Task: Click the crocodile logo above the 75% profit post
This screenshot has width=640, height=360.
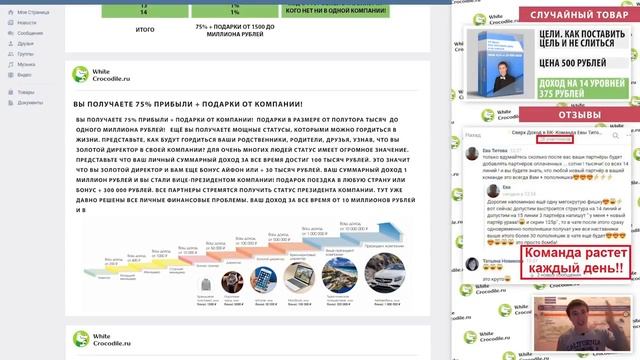Action: point(80,74)
